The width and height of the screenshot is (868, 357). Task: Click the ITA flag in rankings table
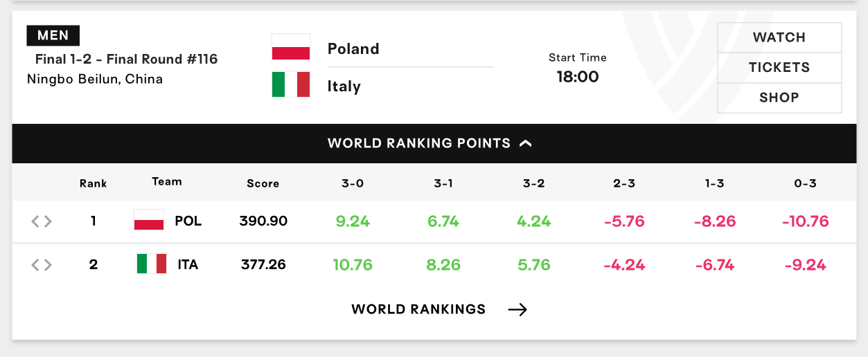tap(152, 264)
